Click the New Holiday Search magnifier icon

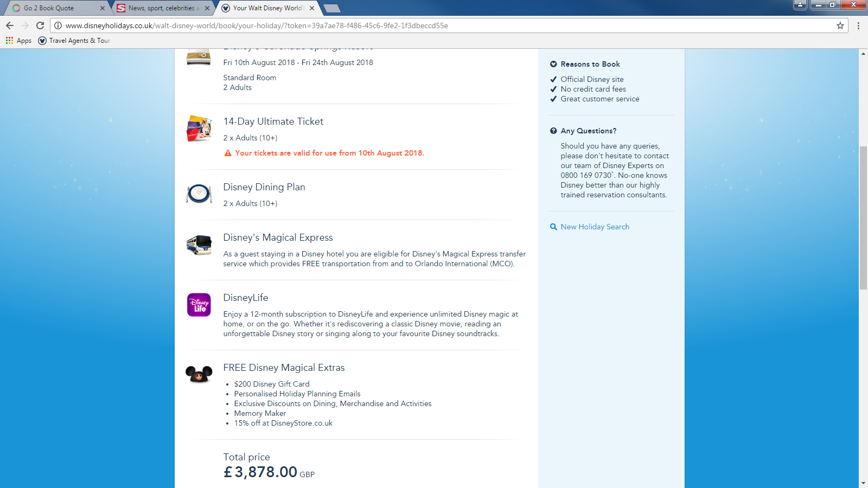(x=553, y=227)
